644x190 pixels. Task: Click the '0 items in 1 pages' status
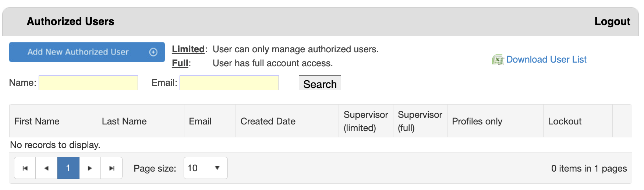point(589,168)
